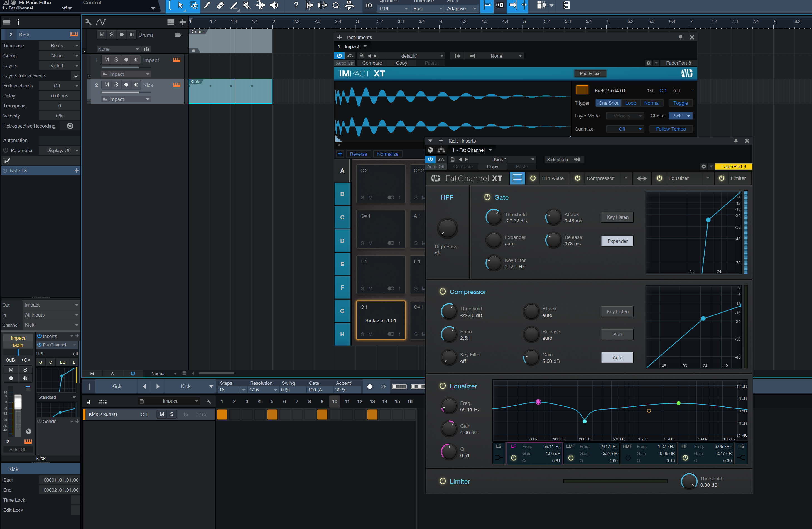
Task: Toggle the Equalizer section power button
Action: coord(443,386)
